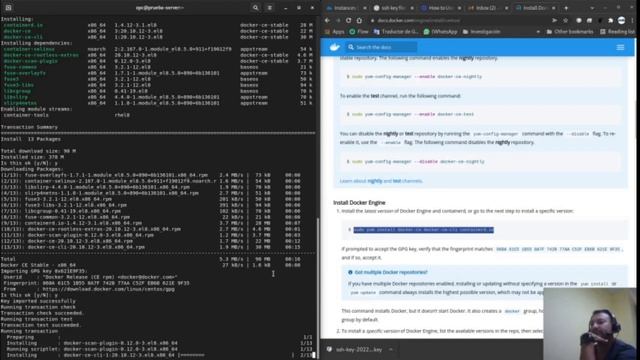This screenshot has height=360, width=640.
Task: Click the enable docker-ce-test command
Action: point(413,114)
